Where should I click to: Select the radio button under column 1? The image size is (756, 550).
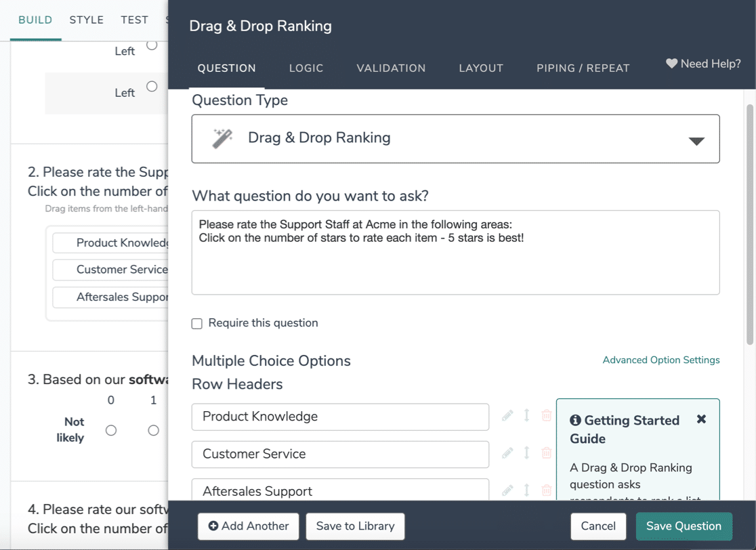pos(153,431)
